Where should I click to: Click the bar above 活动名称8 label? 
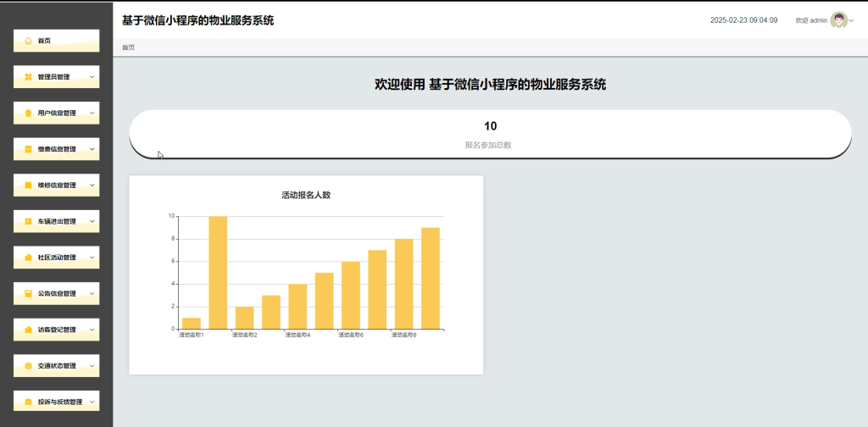tap(403, 284)
